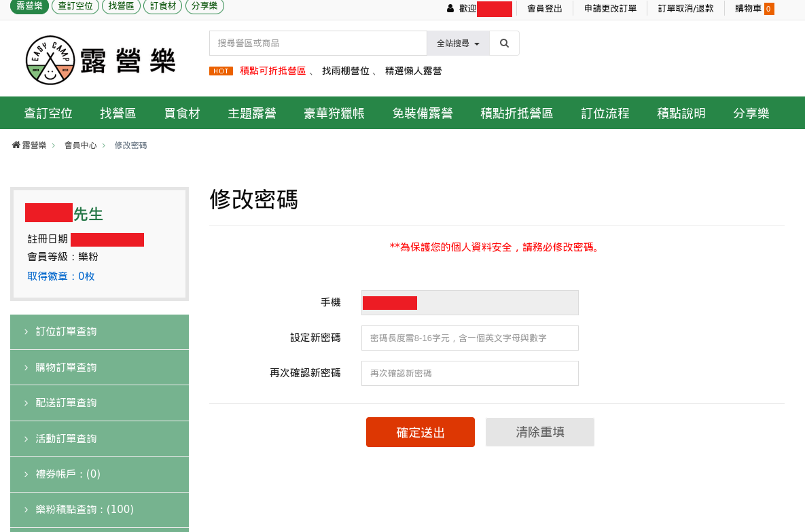Click 精選懶人露營 hot link
The image size is (805, 532).
pyautogui.click(x=413, y=71)
